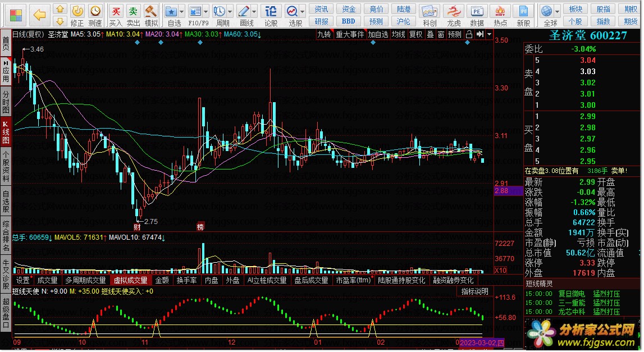This screenshot has height=352, width=644.
Task: Click the 测速 clock icon
Action: click(x=95, y=11)
